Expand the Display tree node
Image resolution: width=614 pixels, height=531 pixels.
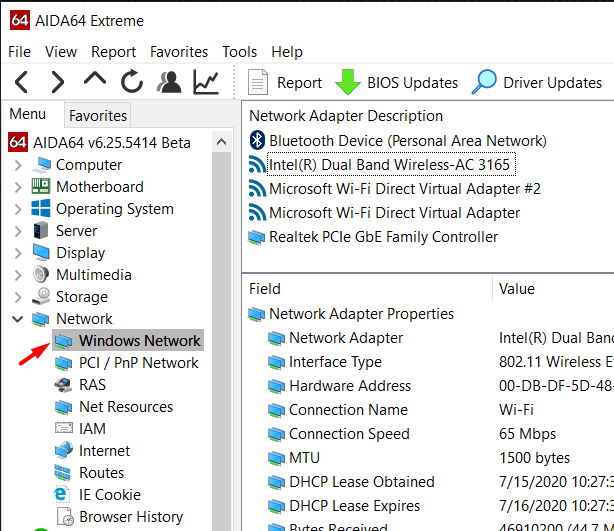point(18,253)
